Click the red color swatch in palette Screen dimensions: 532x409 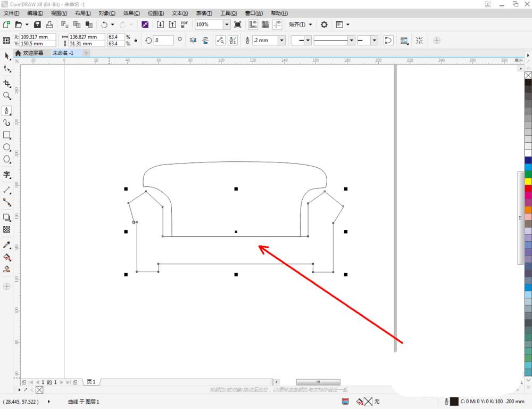pos(528,188)
